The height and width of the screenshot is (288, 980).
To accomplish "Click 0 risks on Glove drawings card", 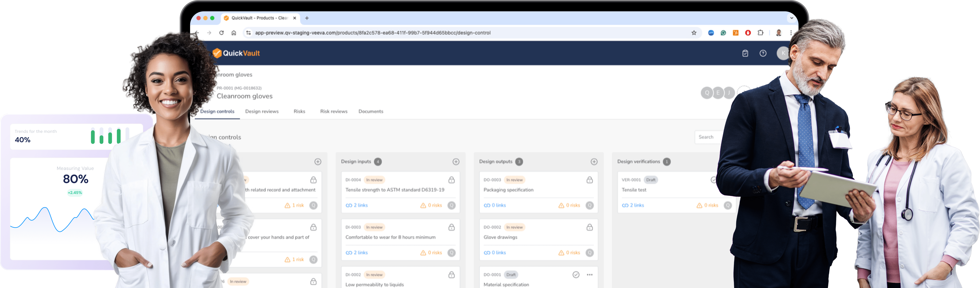I will [x=569, y=253].
